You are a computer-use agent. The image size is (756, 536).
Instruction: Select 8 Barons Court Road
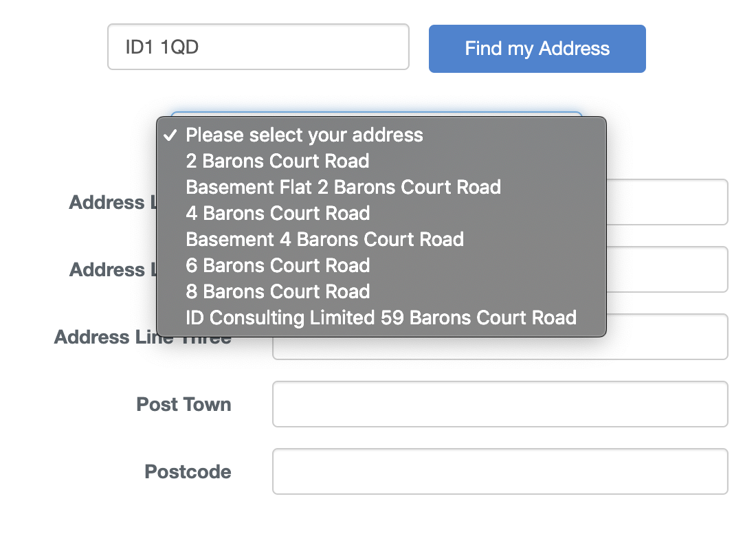tap(278, 291)
